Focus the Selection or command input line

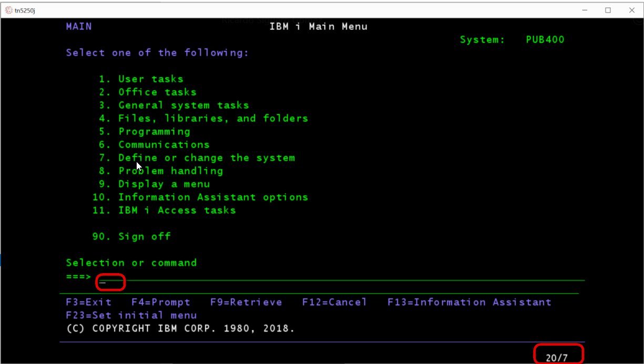coord(336,276)
